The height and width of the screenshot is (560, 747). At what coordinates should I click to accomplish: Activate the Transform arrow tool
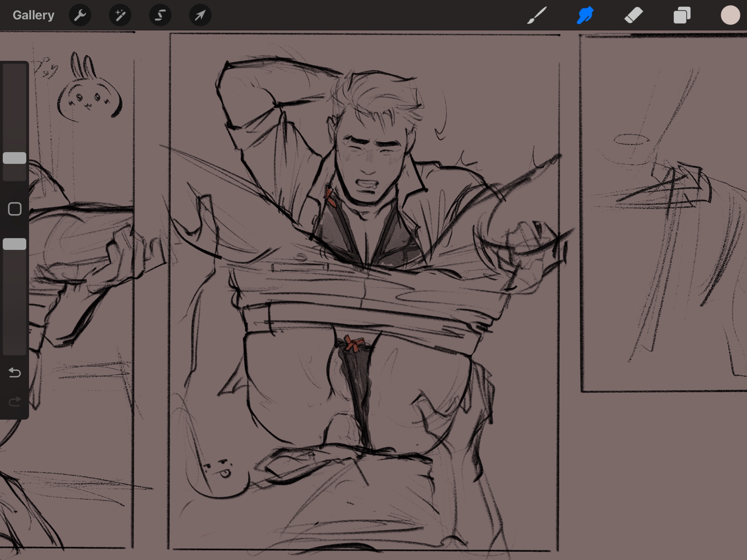(x=200, y=15)
